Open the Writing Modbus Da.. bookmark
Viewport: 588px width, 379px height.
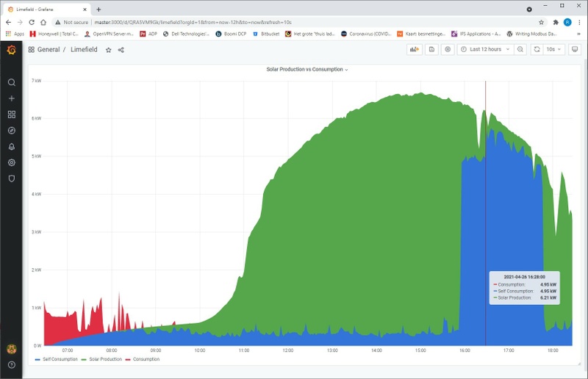coord(531,34)
